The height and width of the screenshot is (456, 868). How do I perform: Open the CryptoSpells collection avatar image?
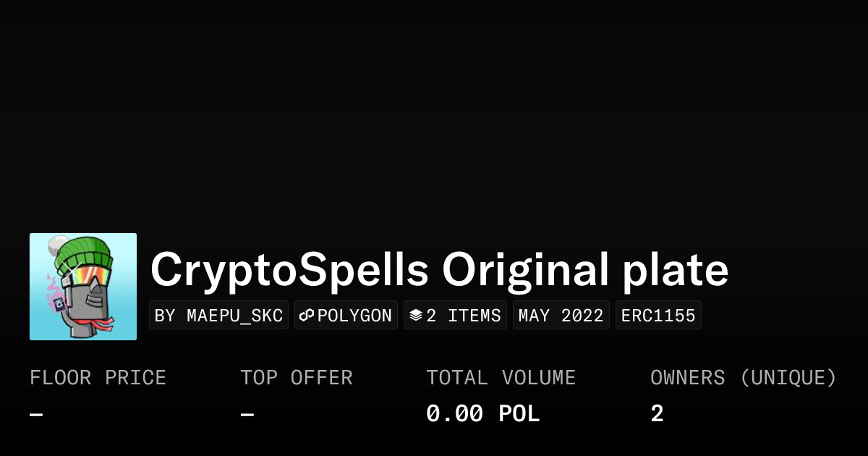pyautogui.click(x=83, y=287)
